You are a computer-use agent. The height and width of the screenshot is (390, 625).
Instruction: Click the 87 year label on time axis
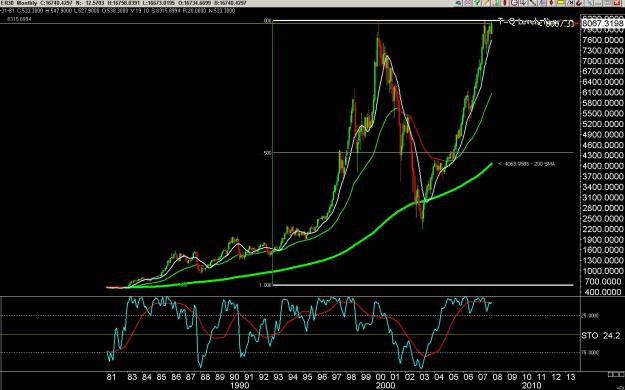click(x=191, y=377)
